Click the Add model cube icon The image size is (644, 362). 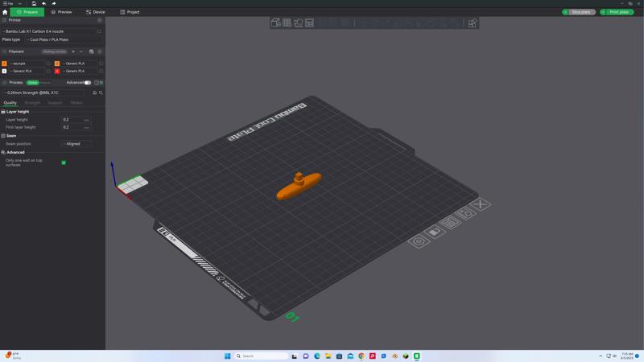coord(275,23)
